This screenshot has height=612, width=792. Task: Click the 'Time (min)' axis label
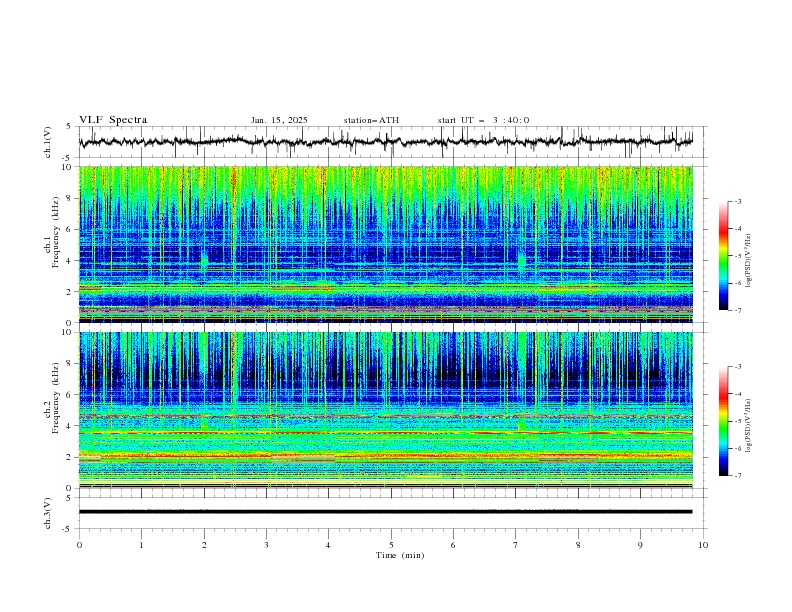[400, 555]
